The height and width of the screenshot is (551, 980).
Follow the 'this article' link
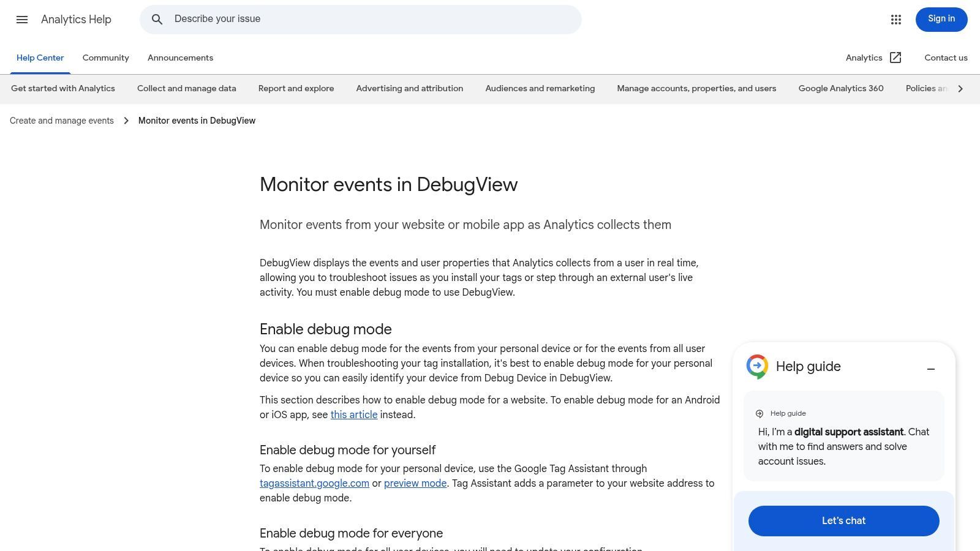(354, 414)
